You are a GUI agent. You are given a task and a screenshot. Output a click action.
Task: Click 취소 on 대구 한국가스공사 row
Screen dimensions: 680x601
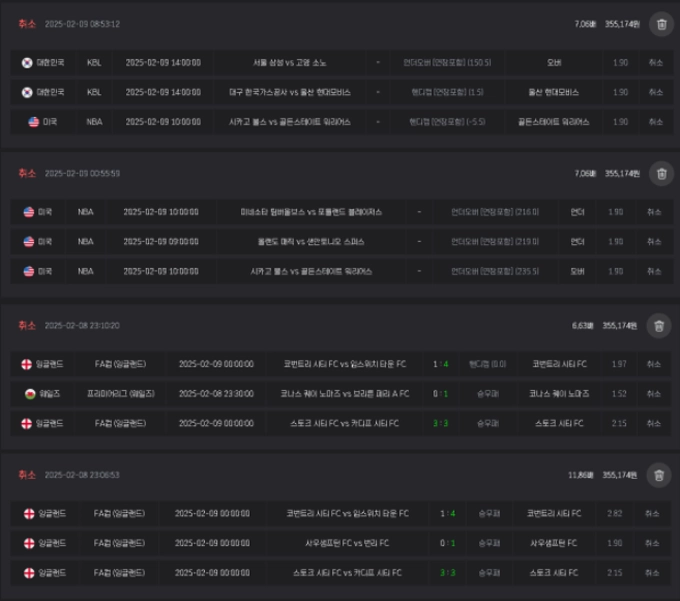[x=655, y=92]
